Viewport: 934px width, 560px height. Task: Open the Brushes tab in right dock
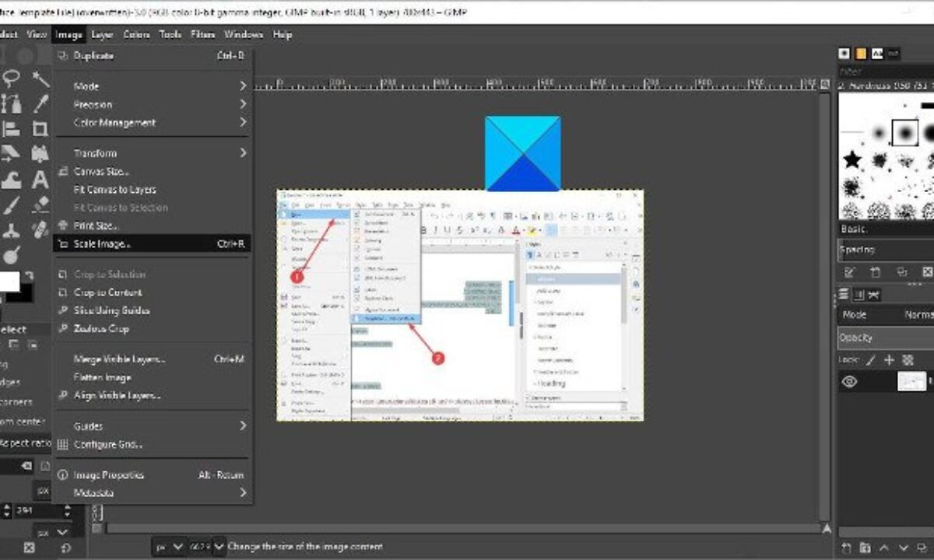[844, 54]
